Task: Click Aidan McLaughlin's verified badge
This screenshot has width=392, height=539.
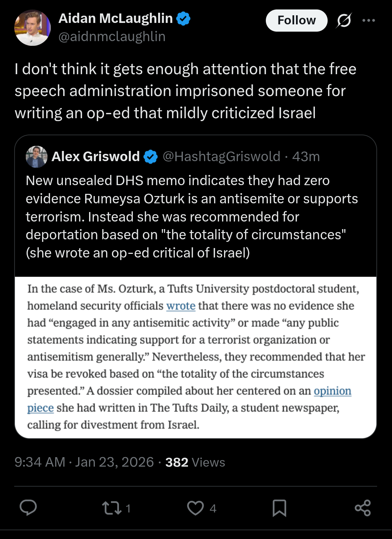Action: pyautogui.click(x=183, y=19)
